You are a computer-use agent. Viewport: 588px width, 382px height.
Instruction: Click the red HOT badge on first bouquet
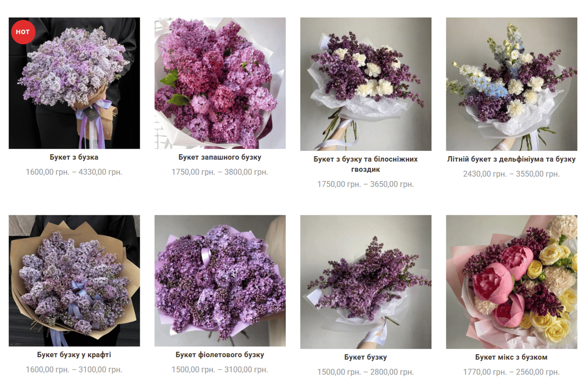point(23,32)
